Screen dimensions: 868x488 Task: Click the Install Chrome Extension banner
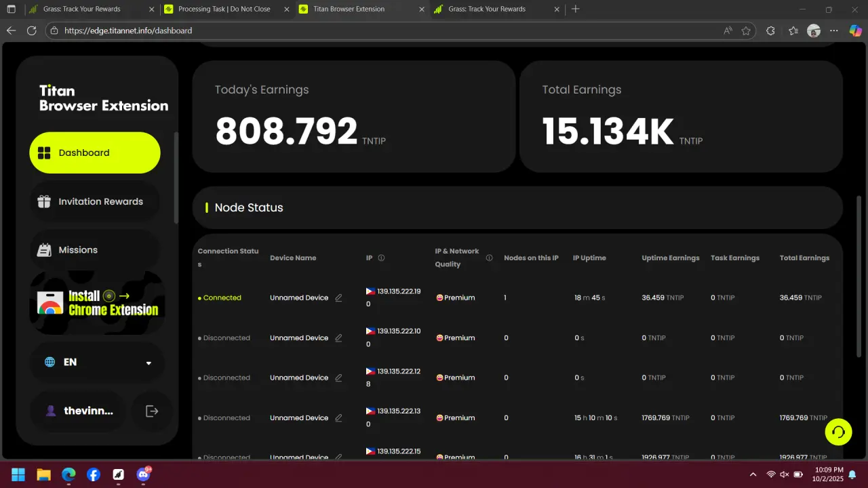(97, 303)
